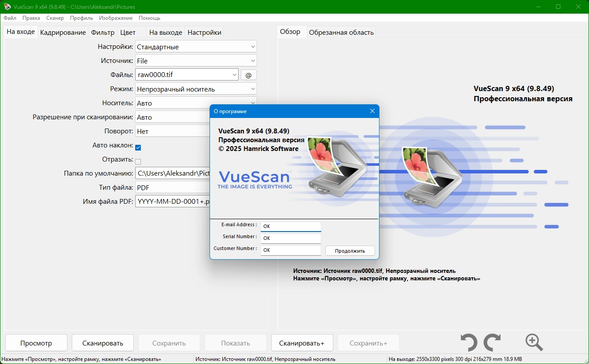Open the Помощь menu

pos(149,18)
